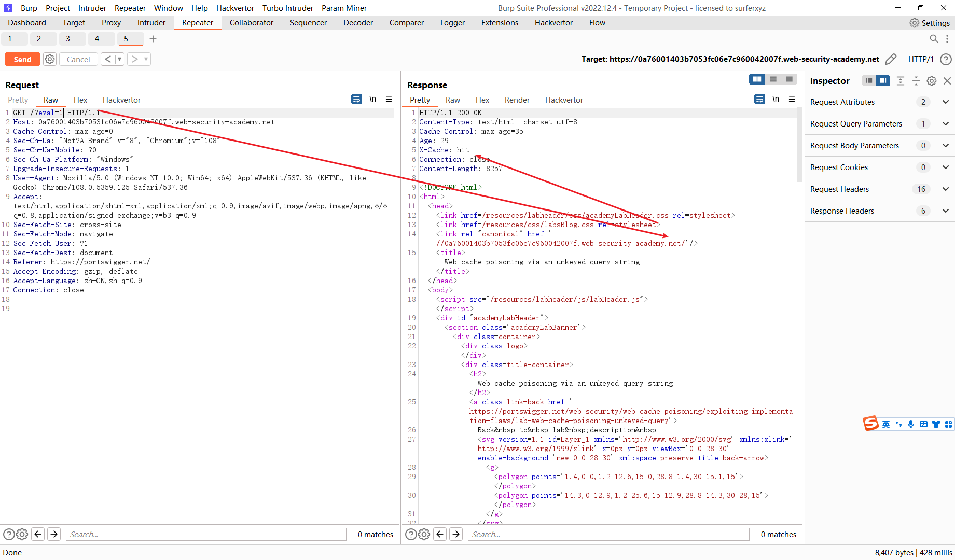Dock Inspector layout left option
Screen dimensions: 955x560
coord(869,80)
